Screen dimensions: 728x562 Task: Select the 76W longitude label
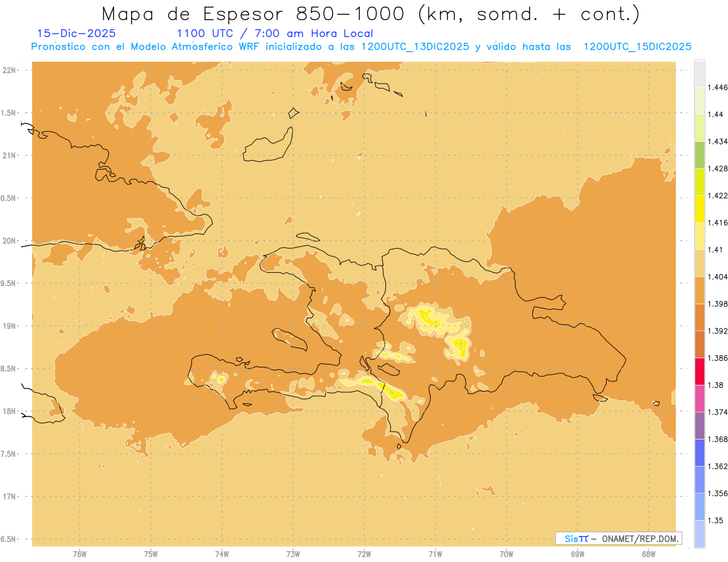79,554
